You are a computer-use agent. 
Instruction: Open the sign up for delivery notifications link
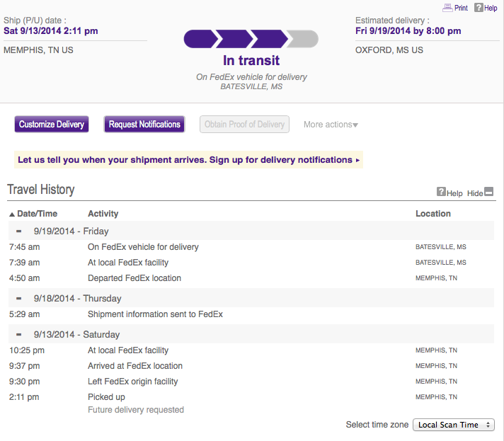[188, 160]
